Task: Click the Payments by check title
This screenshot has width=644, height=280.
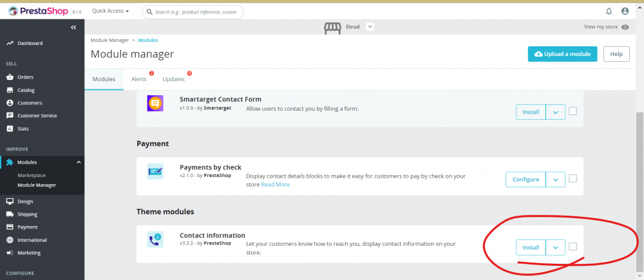Action: [x=211, y=167]
